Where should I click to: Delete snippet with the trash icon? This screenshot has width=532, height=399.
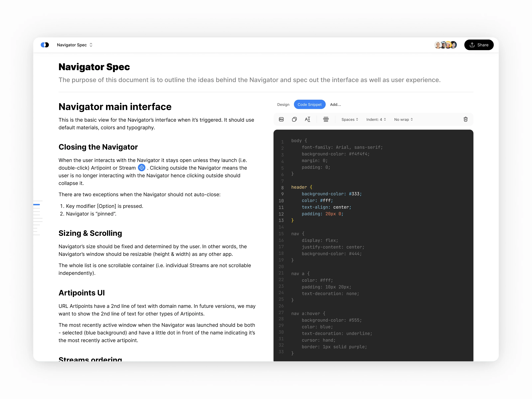tap(465, 119)
